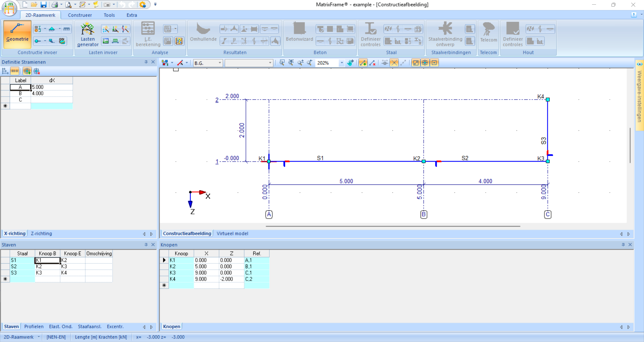Toggle the crossing-lines snap button
This screenshot has height=342, width=644.
(x=394, y=63)
